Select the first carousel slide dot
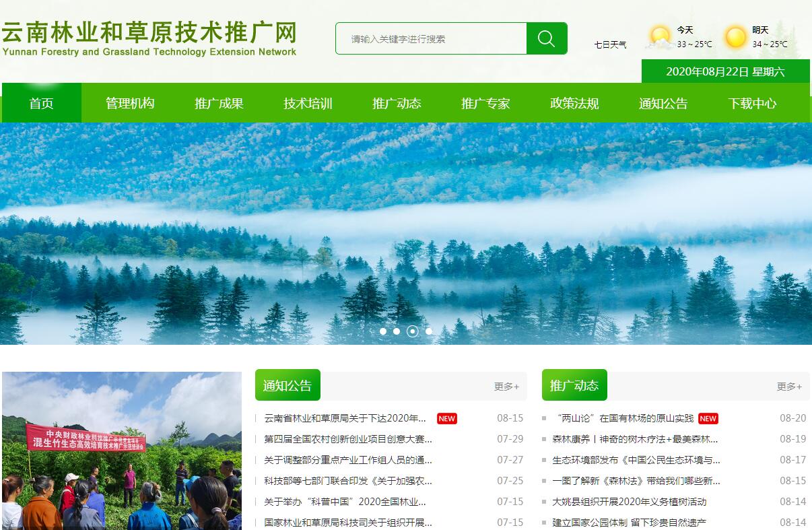 (x=383, y=331)
